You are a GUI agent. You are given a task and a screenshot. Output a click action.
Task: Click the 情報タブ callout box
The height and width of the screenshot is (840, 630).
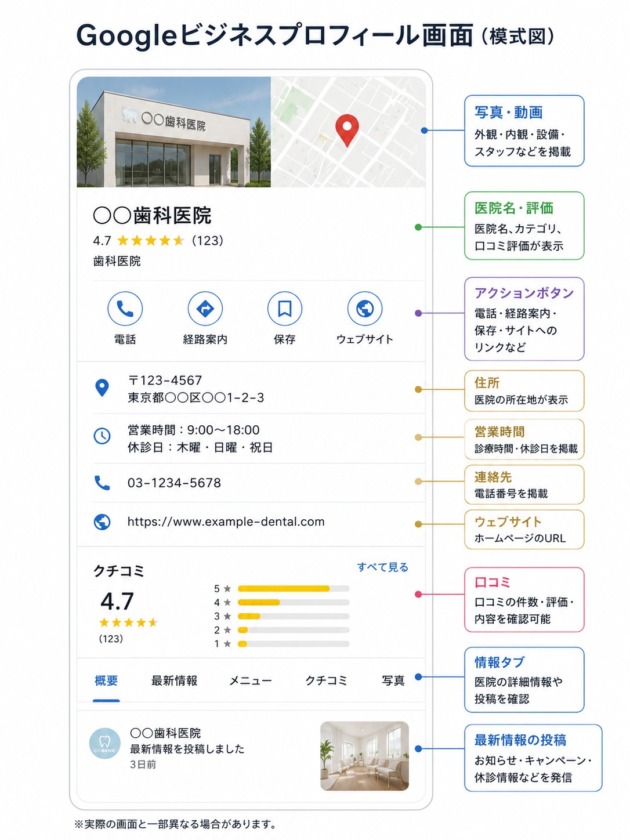pos(524,680)
